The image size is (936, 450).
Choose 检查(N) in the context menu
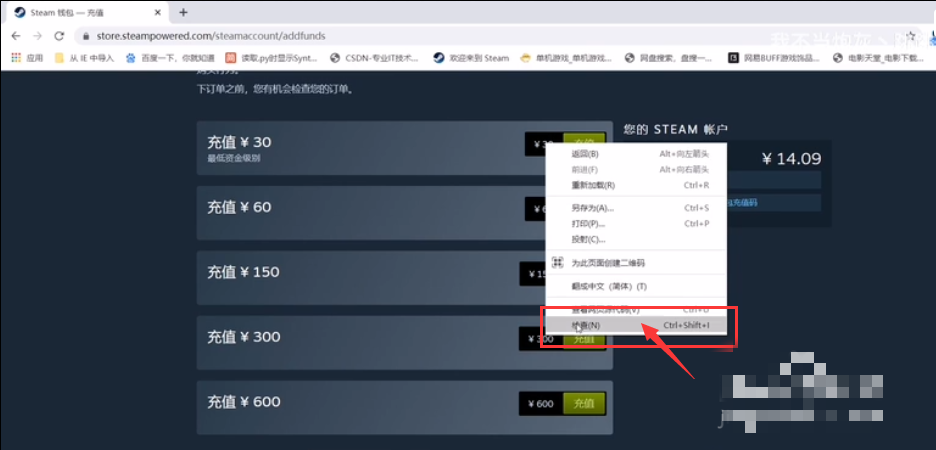[x=637, y=325]
